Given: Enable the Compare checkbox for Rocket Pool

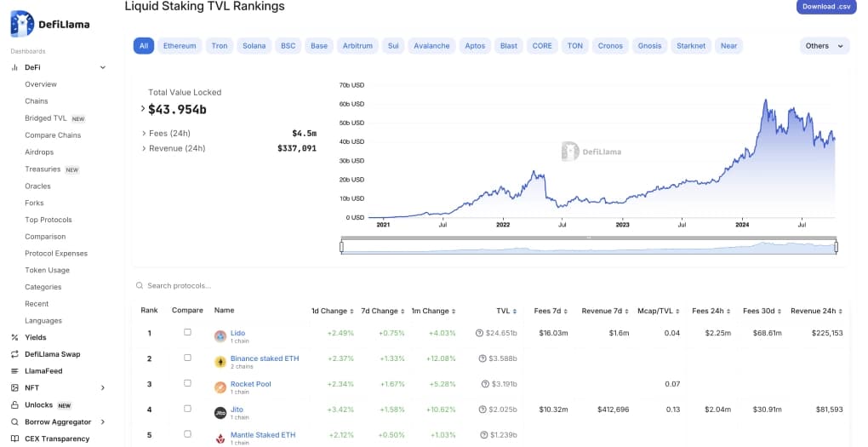Looking at the screenshot, I should tap(187, 384).
